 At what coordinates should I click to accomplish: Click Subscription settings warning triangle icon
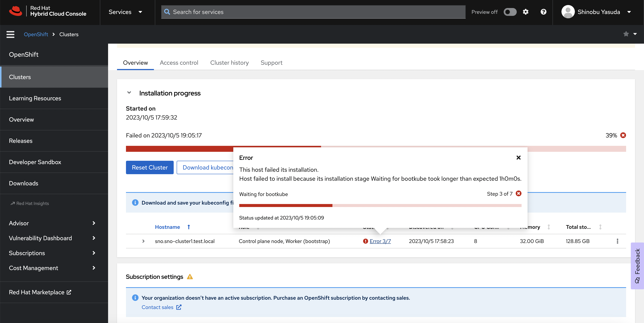pyautogui.click(x=190, y=277)
